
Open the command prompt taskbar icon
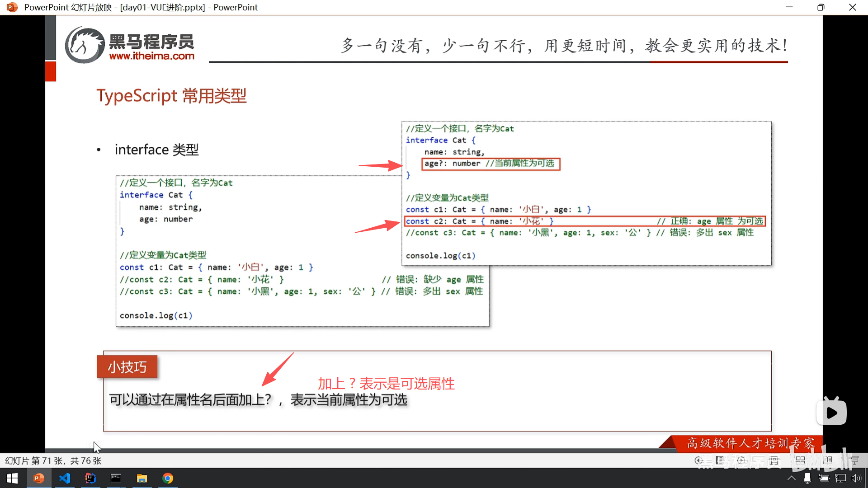coord(116,478)
